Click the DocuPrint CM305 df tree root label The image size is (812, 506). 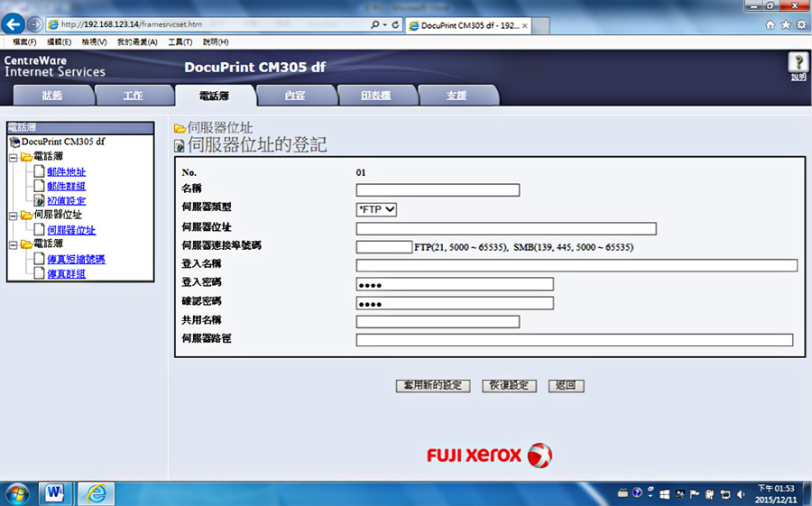(x=63, y=142)
